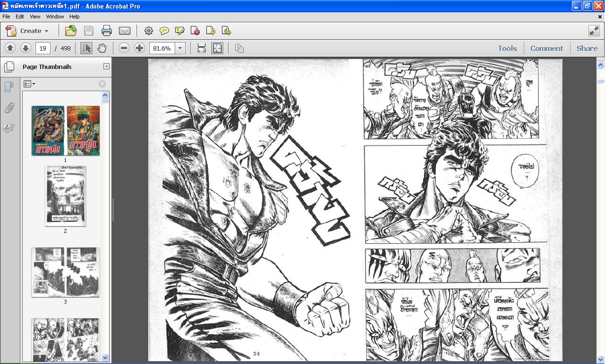
Task: Show the Signatures panel
Action: coord(9,128)
